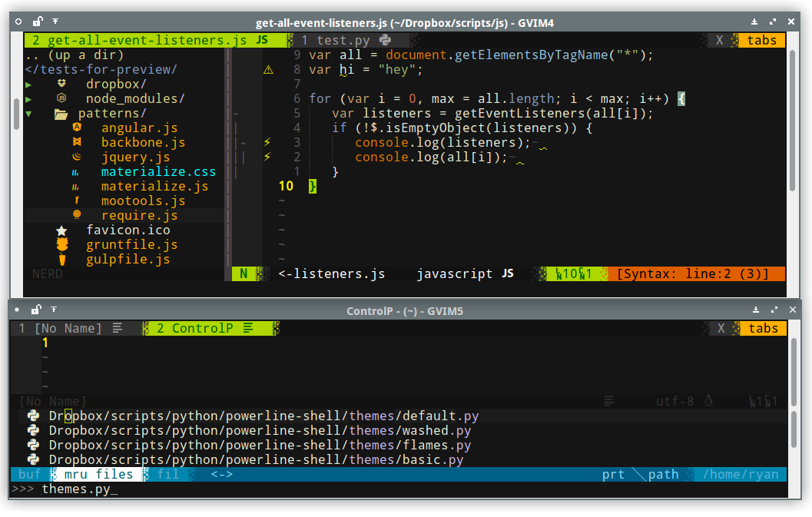
Task: Collapse the patterns/ folder arrow
Action: 28,114
